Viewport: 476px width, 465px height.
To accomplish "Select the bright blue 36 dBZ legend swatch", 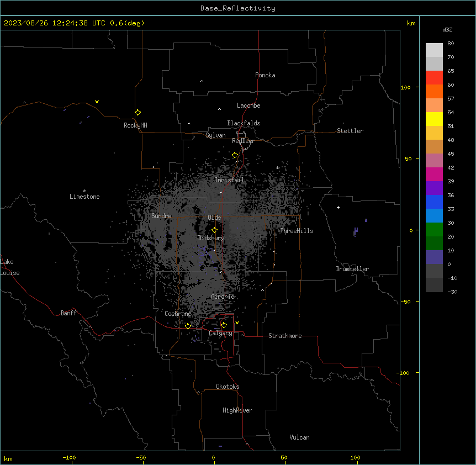I will pyautogui.click(x=434, y=202).
